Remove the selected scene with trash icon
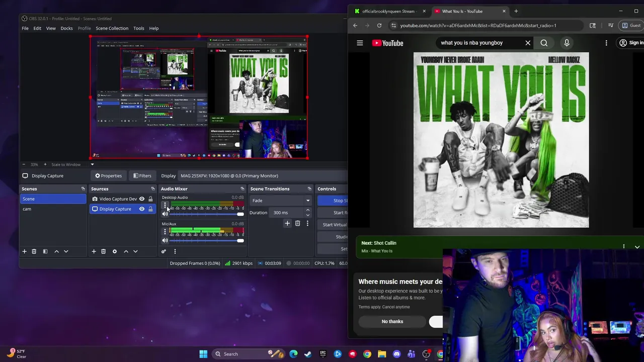Image resolution: width=644 pixels, height=362 pixels. [34, 251]
